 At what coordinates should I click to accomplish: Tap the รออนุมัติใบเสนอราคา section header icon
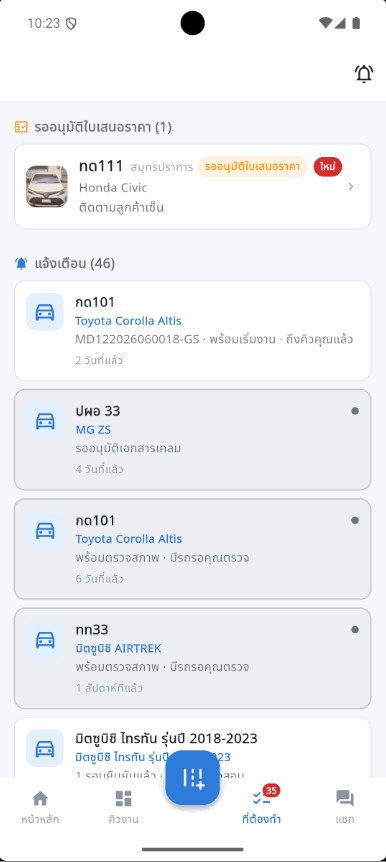click(21, 127)
